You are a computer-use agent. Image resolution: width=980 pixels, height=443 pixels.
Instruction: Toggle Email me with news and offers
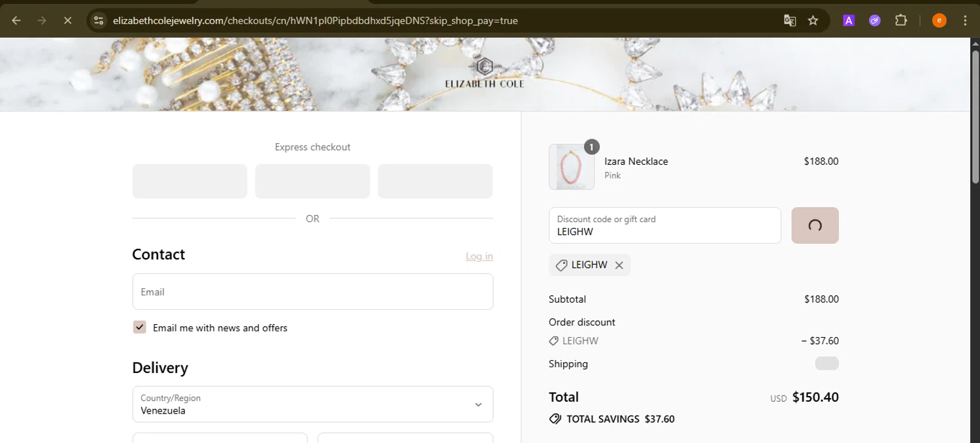pyautogui.click(x=139, y=327)
